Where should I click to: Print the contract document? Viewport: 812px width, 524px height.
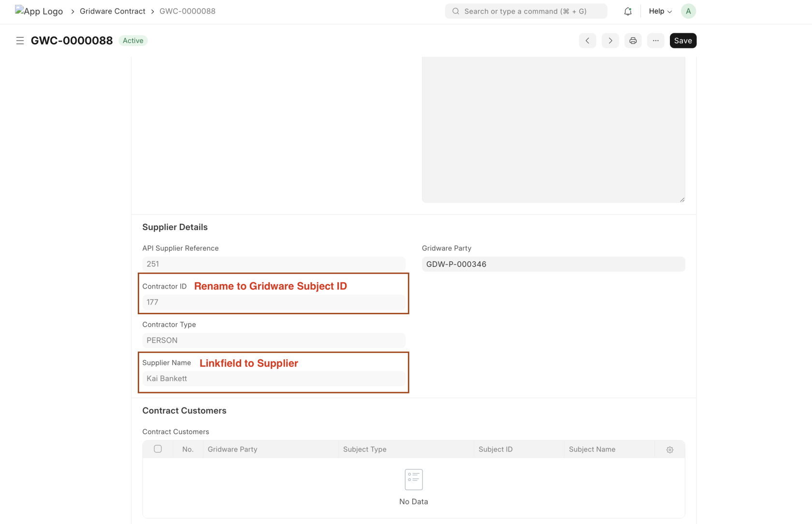tap(633, 41)
